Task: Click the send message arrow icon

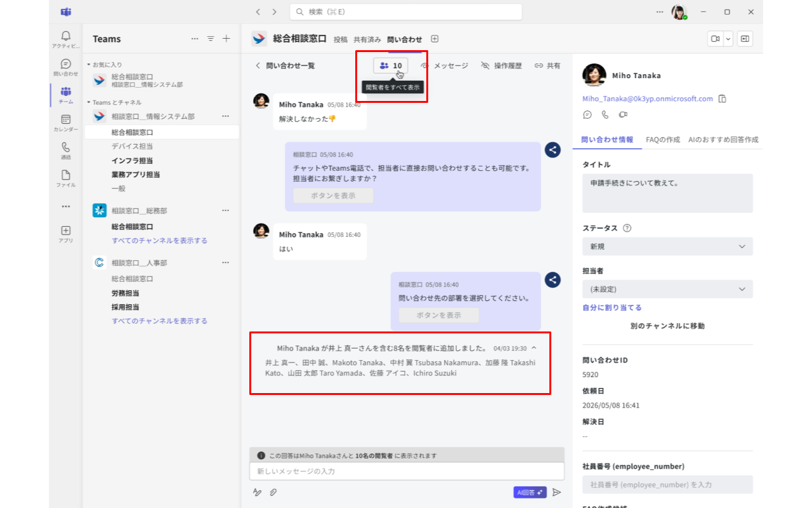Action: 557,492
